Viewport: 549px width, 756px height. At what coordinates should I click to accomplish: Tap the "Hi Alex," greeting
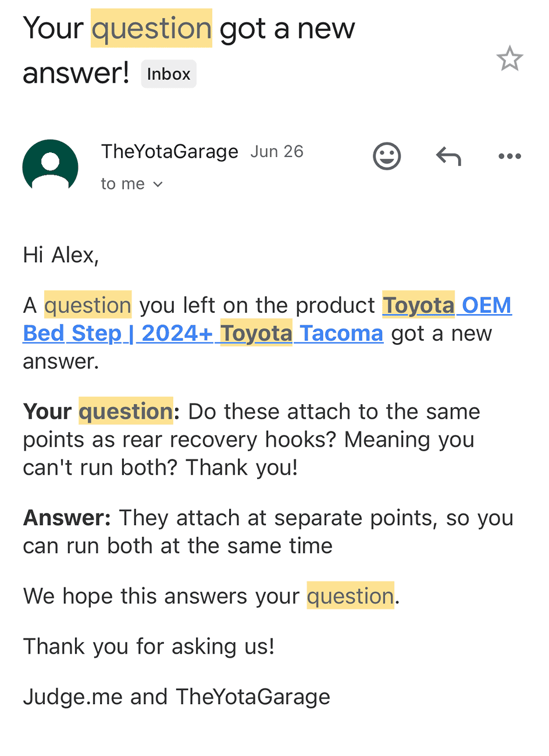pyautogui.click(x=61, y=255)
